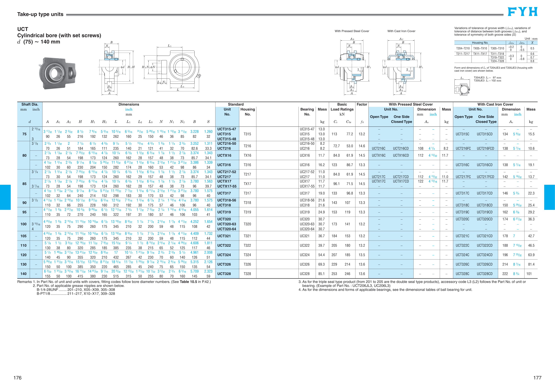Click the T204~T210 tolerance table row

(496, 48)
